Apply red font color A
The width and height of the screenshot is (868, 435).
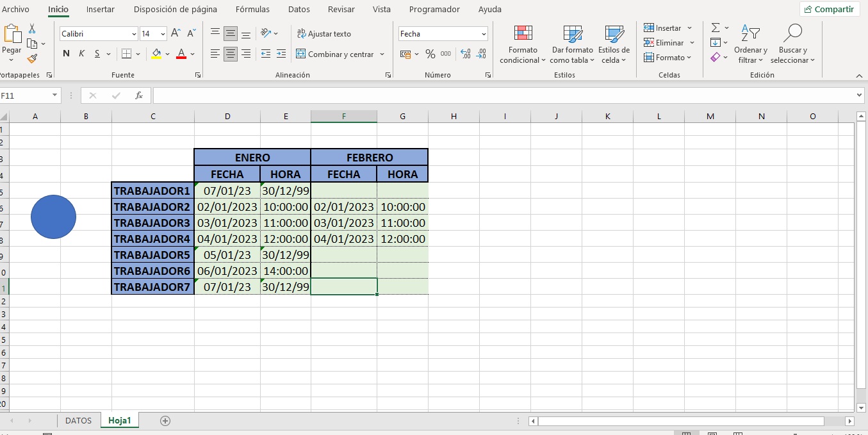click(x=181, y=54)
